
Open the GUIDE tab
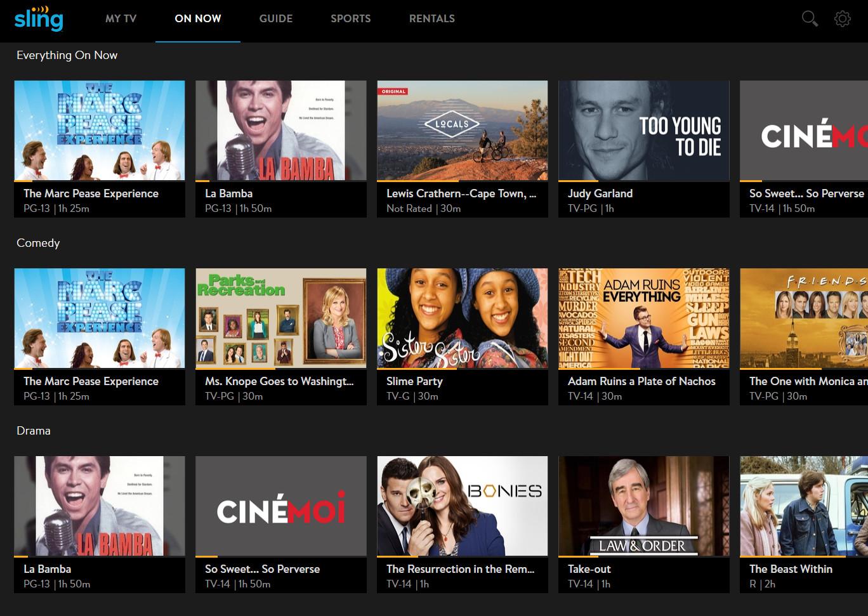pos(276,18)
